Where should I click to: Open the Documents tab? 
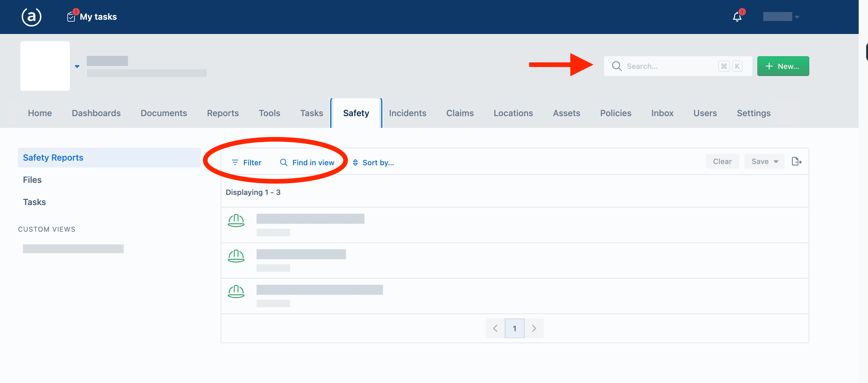[x=164, y=113]
